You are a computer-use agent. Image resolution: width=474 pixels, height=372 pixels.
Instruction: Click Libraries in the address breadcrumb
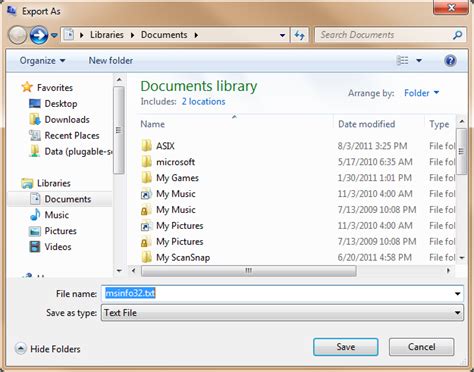click(x=107, y=35)
